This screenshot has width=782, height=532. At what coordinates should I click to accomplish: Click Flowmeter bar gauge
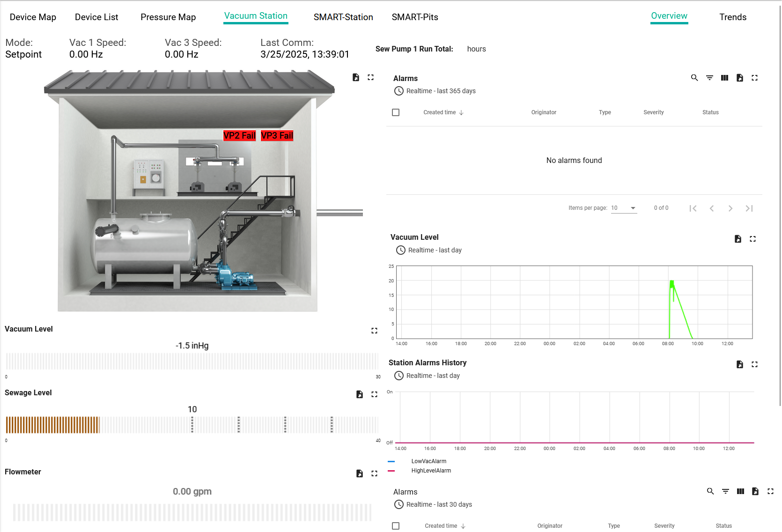[192, 512]
